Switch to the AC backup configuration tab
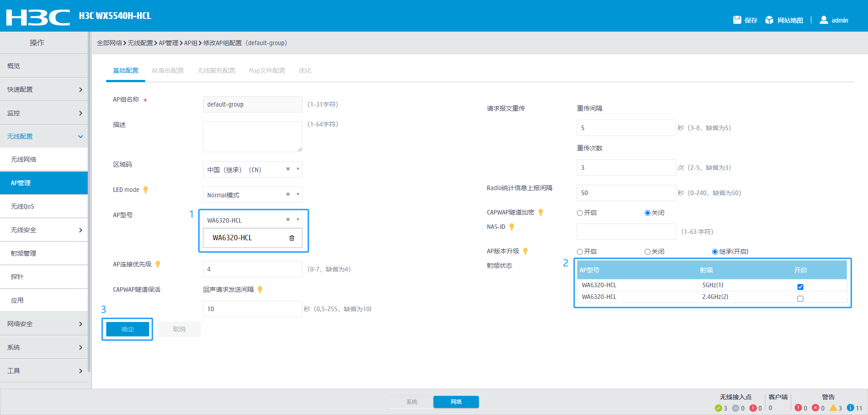 click(168, 70)
